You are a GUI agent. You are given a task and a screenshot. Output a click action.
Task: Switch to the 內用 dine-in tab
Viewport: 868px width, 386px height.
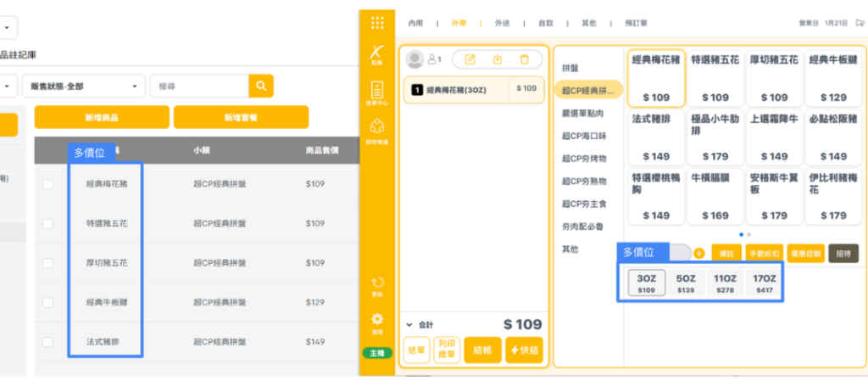point(415,23)
